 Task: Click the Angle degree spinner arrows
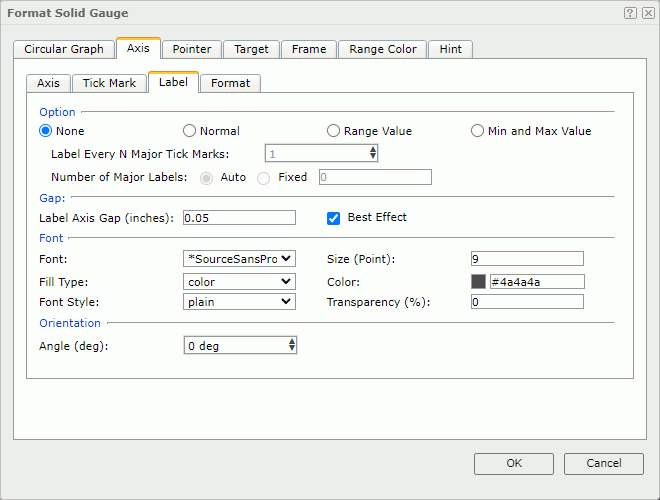pos(291,345)
